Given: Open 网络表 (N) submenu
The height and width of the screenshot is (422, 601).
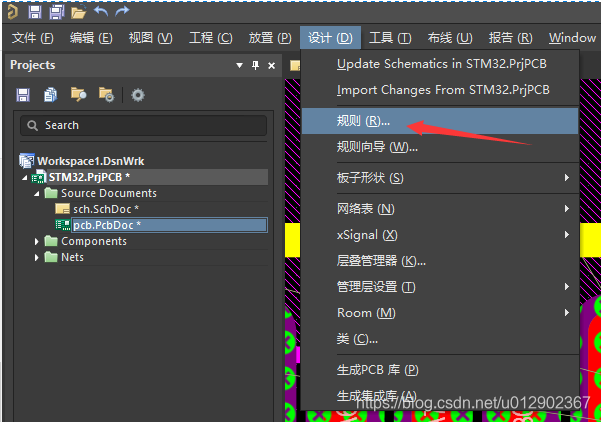Looking at the screenshot, I should pyautogui.click(x=440, y=209).
